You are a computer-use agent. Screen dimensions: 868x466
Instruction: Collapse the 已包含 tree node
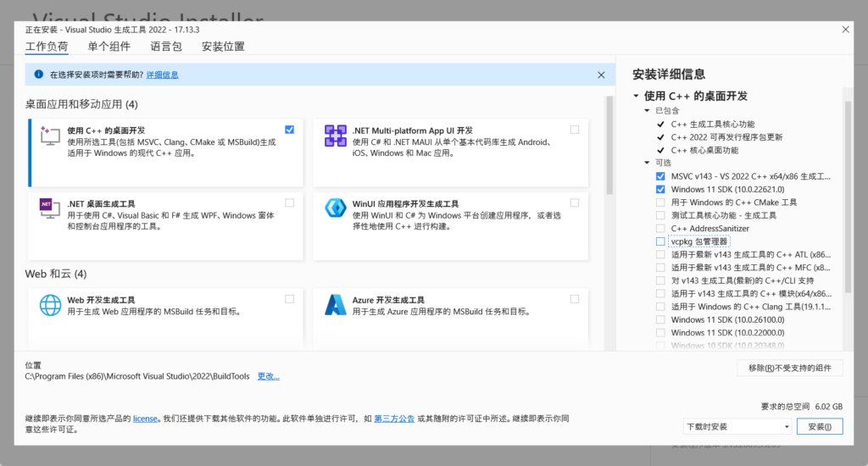coord(647,111)
